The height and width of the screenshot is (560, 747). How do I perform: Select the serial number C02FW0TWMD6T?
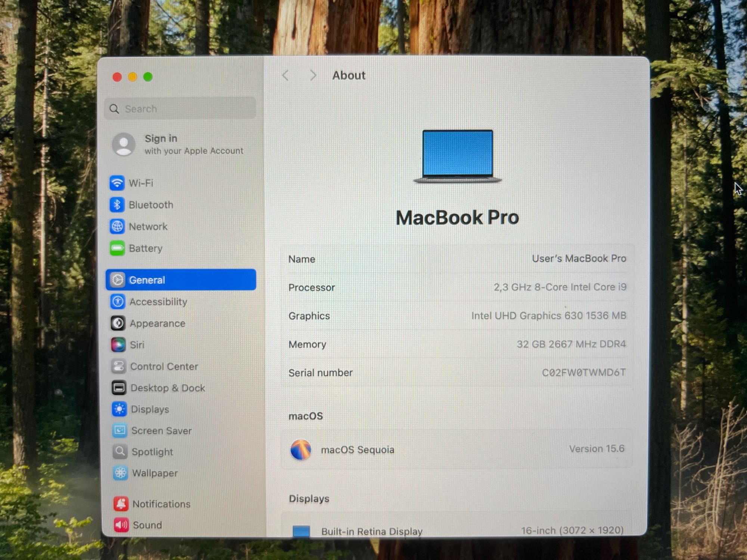[x=584, y=372]
